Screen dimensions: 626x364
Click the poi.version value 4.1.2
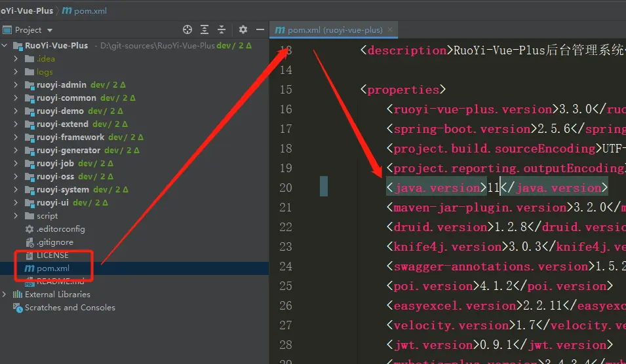coord(496,286)
